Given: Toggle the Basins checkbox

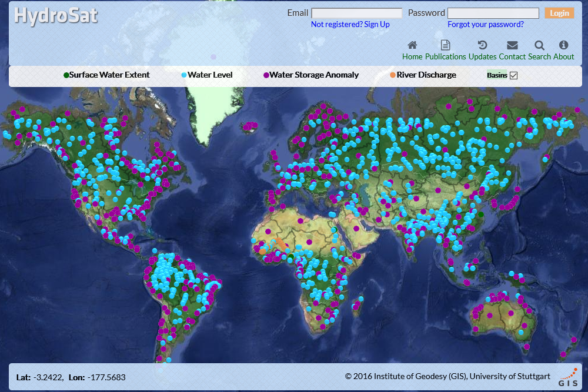Looking at the screenshot, I should (x=513, y=75).
